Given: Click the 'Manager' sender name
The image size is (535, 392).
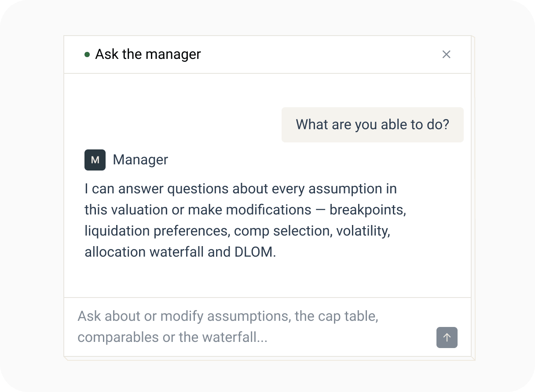Looking at the screenshot, I should pyautogui.click(x=140, y=160).
